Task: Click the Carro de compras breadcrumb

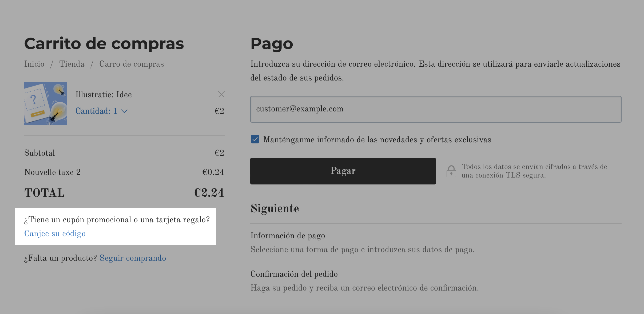Action: [x=132, y=64]
